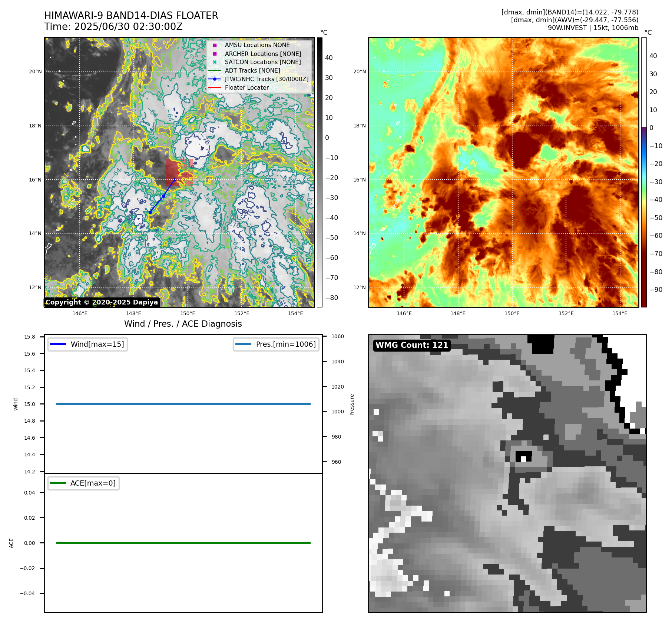Click the BAND14 dmax dmin values line

click(x=570, y=12)
